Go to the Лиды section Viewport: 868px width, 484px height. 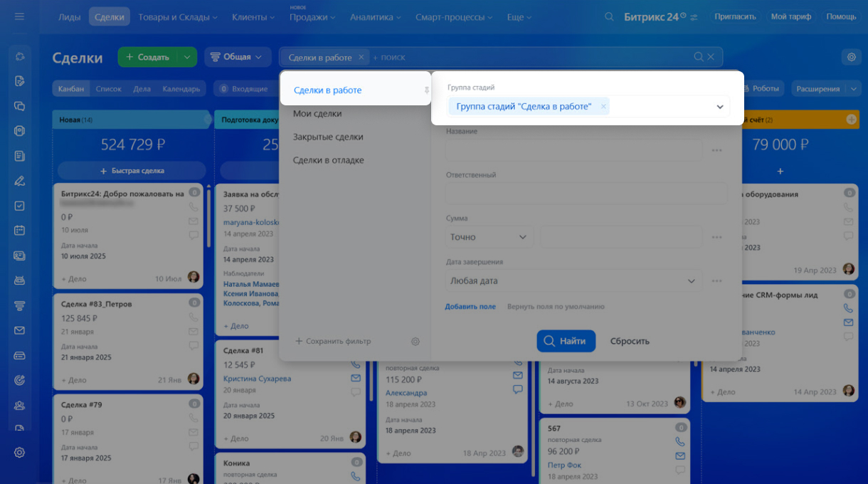[x=69, y=16]
